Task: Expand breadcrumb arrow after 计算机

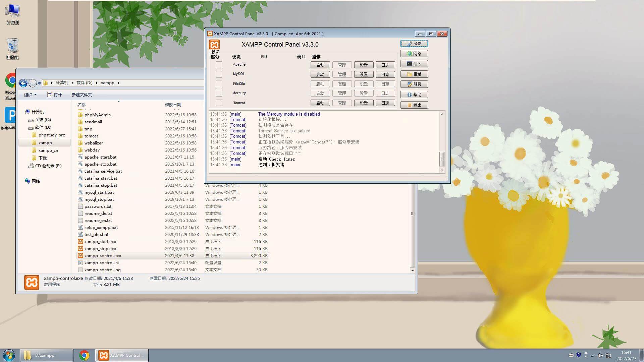Action: tap(72, 83)
